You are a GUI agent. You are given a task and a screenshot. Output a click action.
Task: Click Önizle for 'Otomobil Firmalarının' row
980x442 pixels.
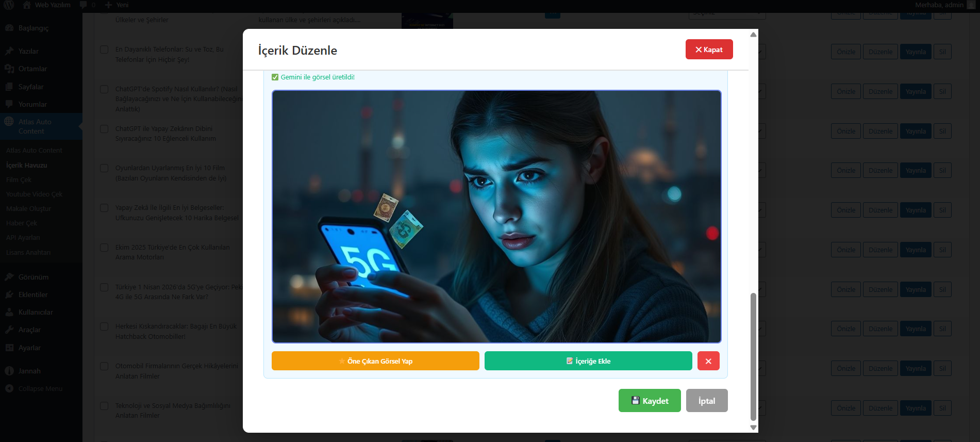[x=846, y=368]
